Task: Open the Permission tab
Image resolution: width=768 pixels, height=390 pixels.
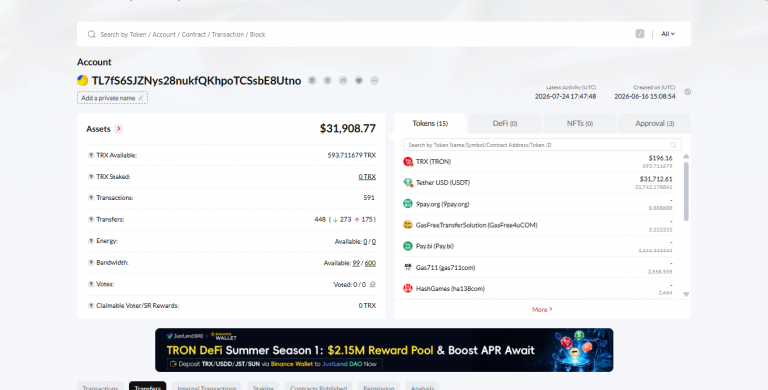Action: 379,386
